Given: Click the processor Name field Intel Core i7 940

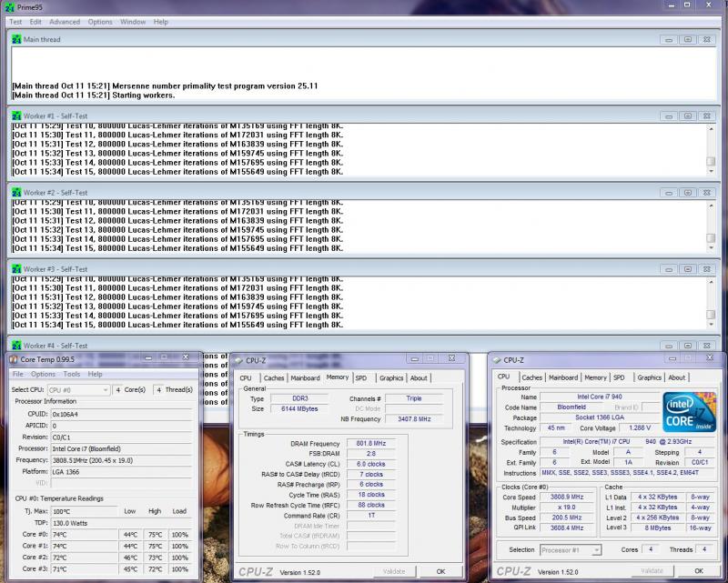Looking at the screenshot, I should click(600, 397).
